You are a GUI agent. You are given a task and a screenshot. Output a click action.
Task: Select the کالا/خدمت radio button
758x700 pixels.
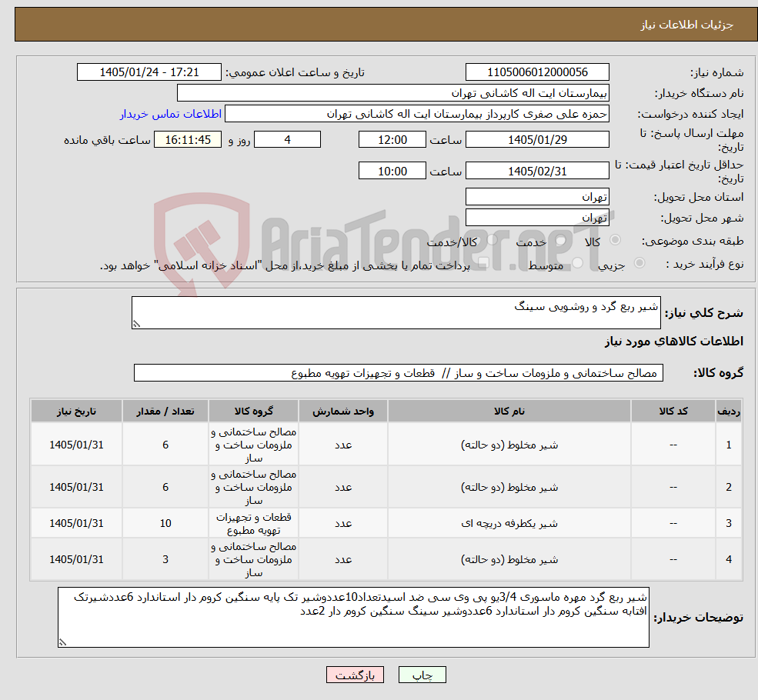pyautogui.click(x=492, y=240)
